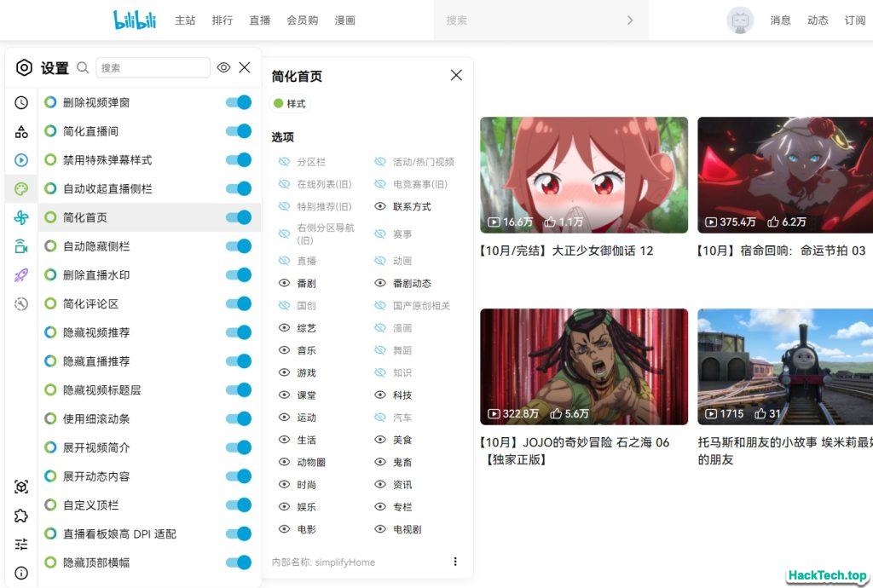The image size is (873, 588).
Task: Open the clock history sidebar icon
Action: (21, 102)
